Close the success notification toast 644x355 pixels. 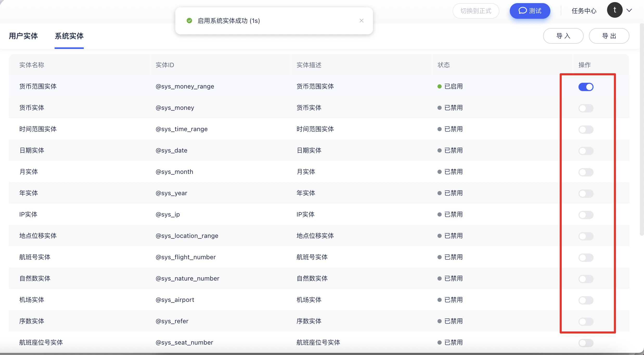(361, 21)
